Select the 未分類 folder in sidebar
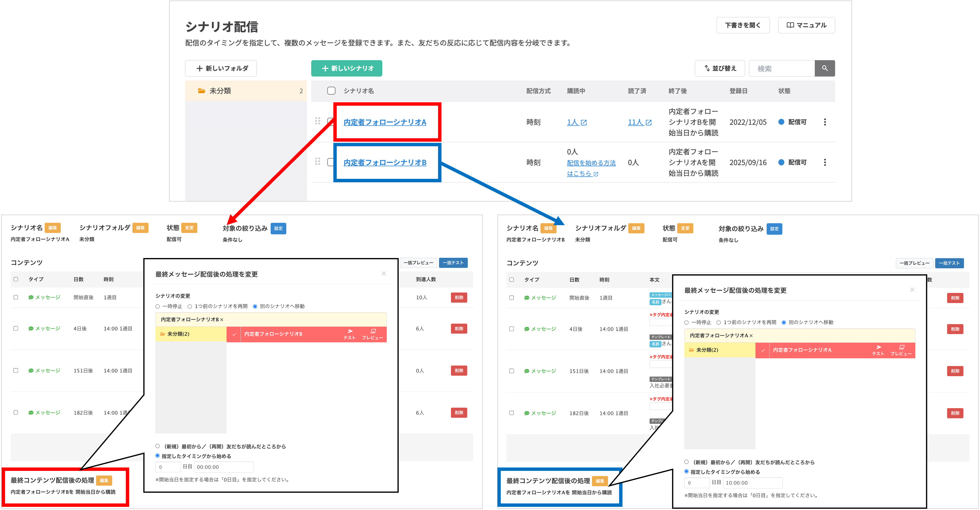The image size is (980, 510). tap(220, 91)
